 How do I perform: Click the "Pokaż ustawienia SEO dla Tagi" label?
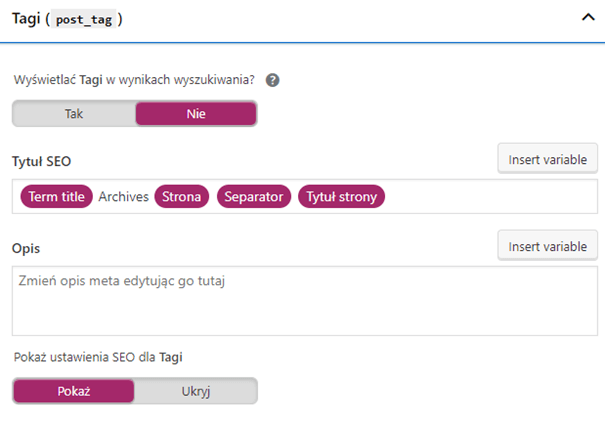tap(98, 356)
